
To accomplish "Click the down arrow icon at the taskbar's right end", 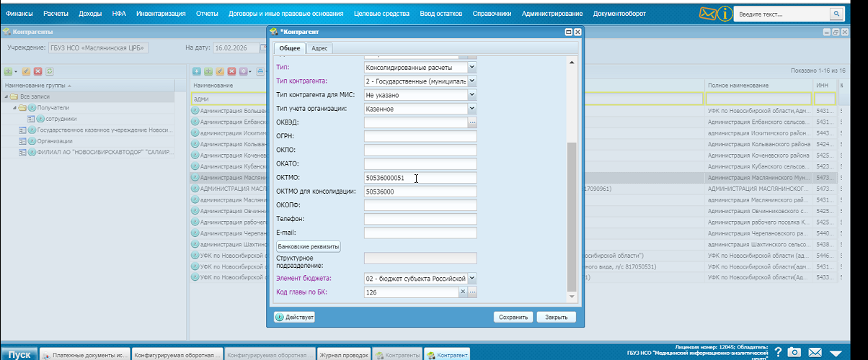I will pyautogui.click(x=836, y=353).
